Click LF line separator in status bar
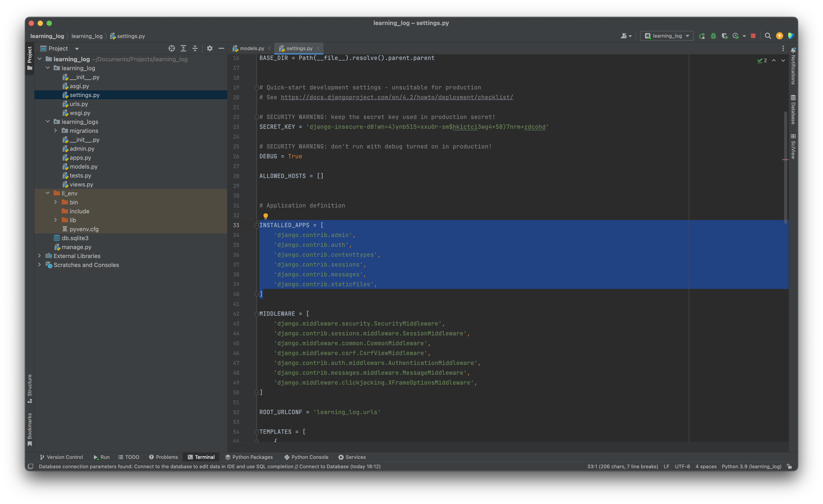The width and height of the screenshot is (823, 504). tap(666, 466)
